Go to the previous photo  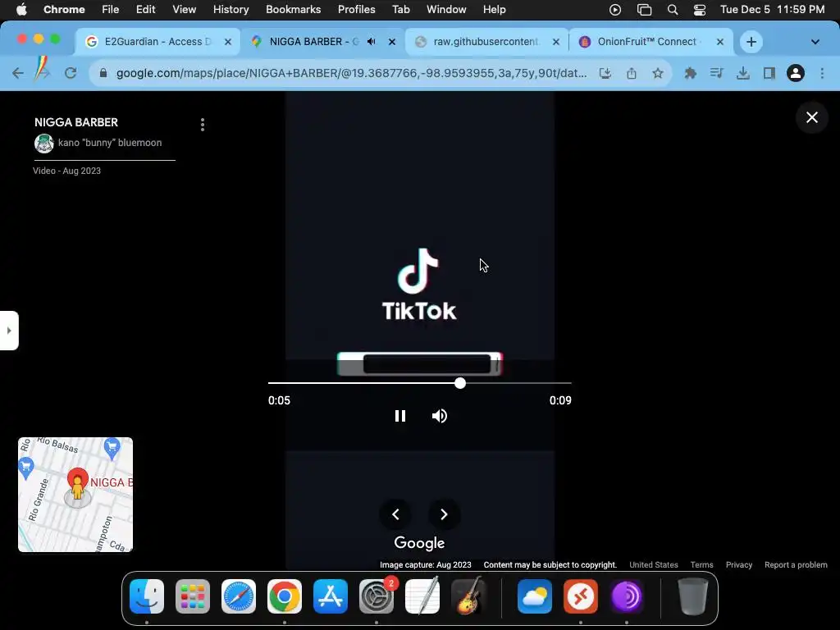(x=395, y=514)
